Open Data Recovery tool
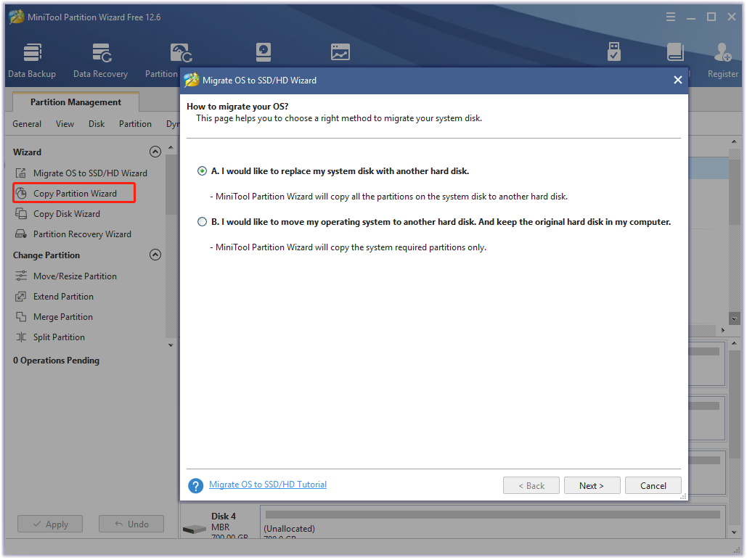The width and height of the screenshot is (747, 560). coord(100,60)
